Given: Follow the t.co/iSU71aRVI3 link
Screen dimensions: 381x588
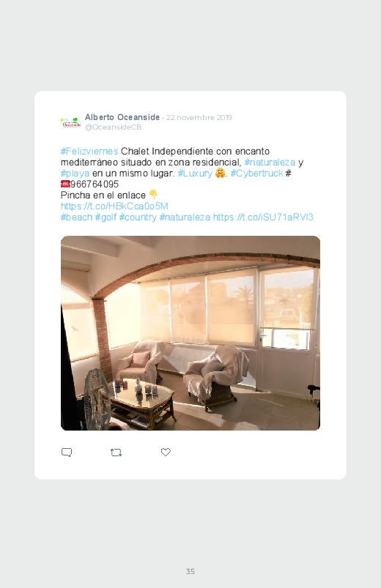Looking at the screenshot, I should click(263, 217).
